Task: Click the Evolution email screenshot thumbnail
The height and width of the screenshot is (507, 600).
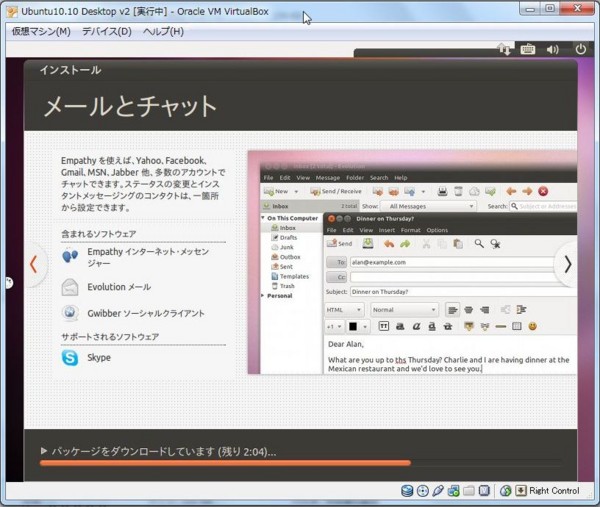Action: 412,262
